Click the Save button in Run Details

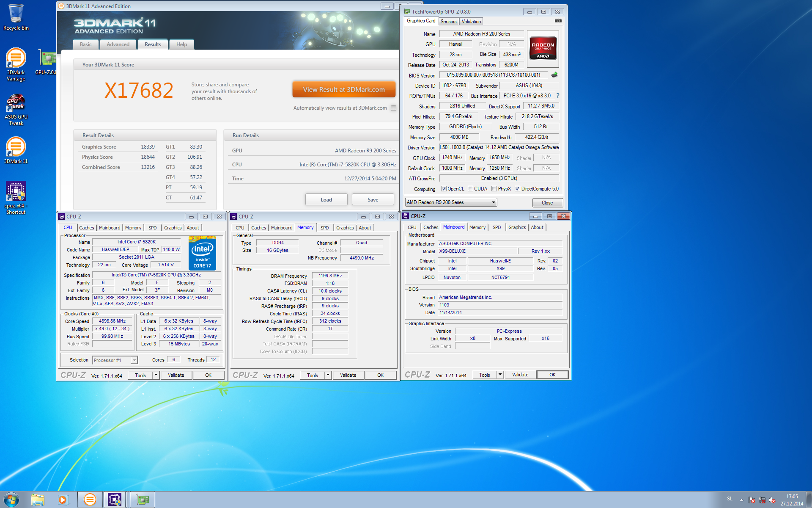click(x=373, y=200)
